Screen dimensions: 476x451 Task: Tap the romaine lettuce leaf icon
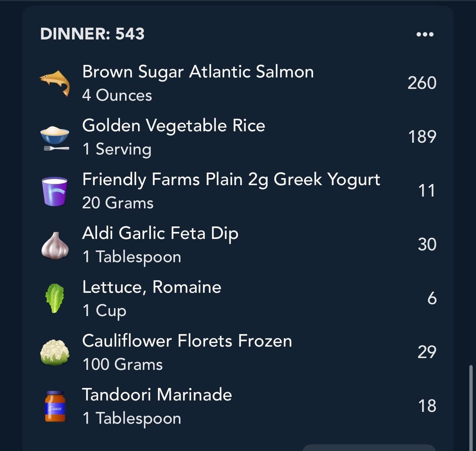(55, 298)
